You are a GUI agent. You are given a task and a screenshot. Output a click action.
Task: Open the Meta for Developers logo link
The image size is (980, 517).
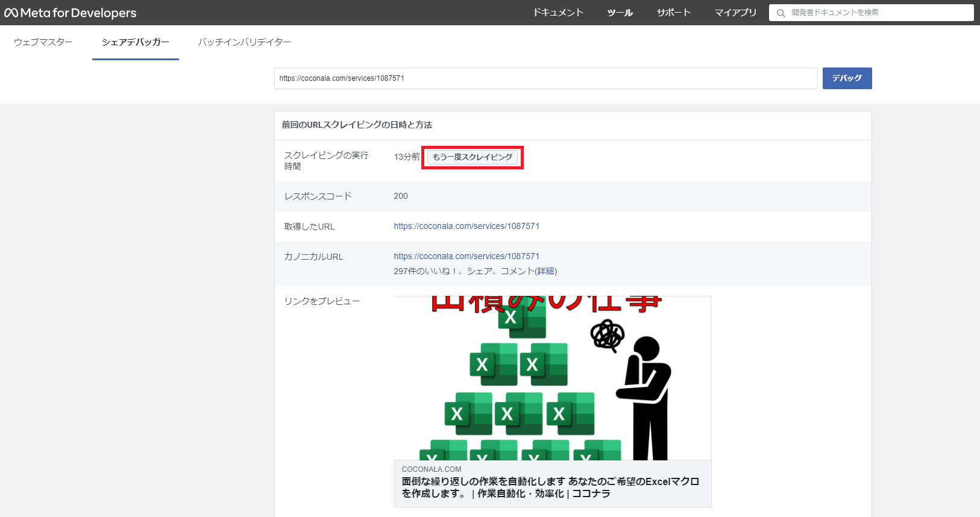pos(71,13)
